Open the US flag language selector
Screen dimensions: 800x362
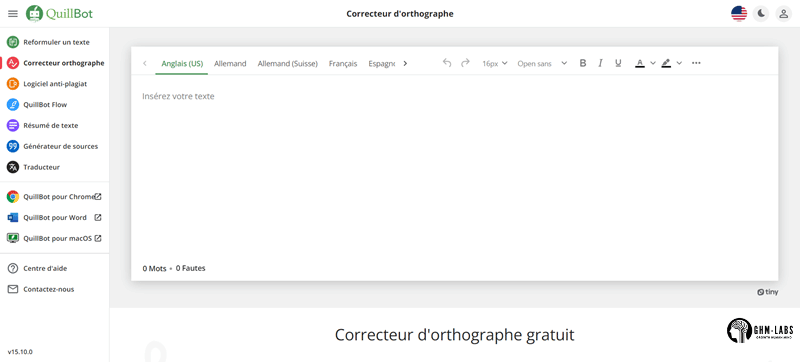(x=739, y=14)
